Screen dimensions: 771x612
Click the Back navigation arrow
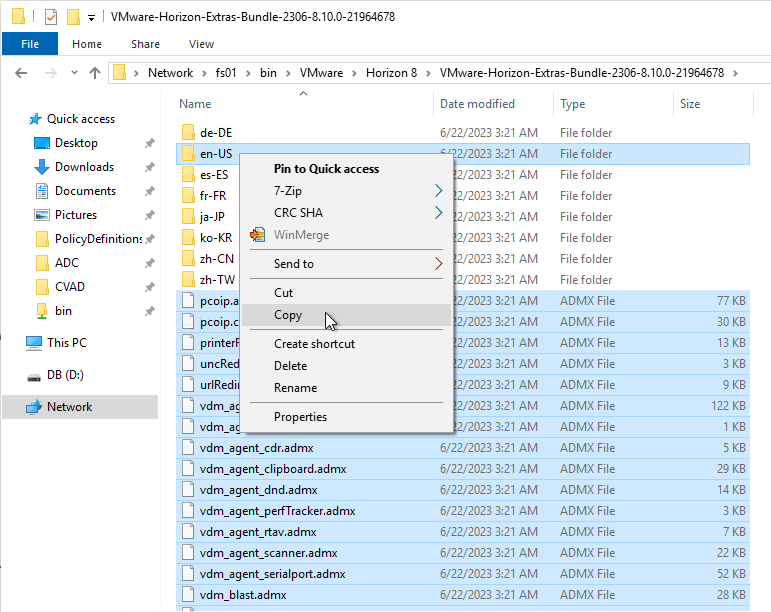[21, 73]
